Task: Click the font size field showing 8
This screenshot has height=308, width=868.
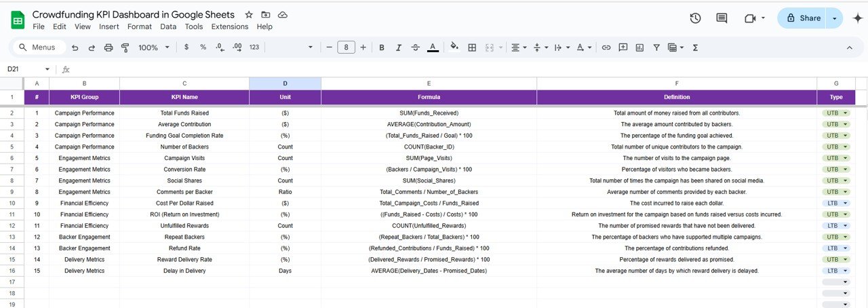Action: pyautogui.click(x=347, y=47)
